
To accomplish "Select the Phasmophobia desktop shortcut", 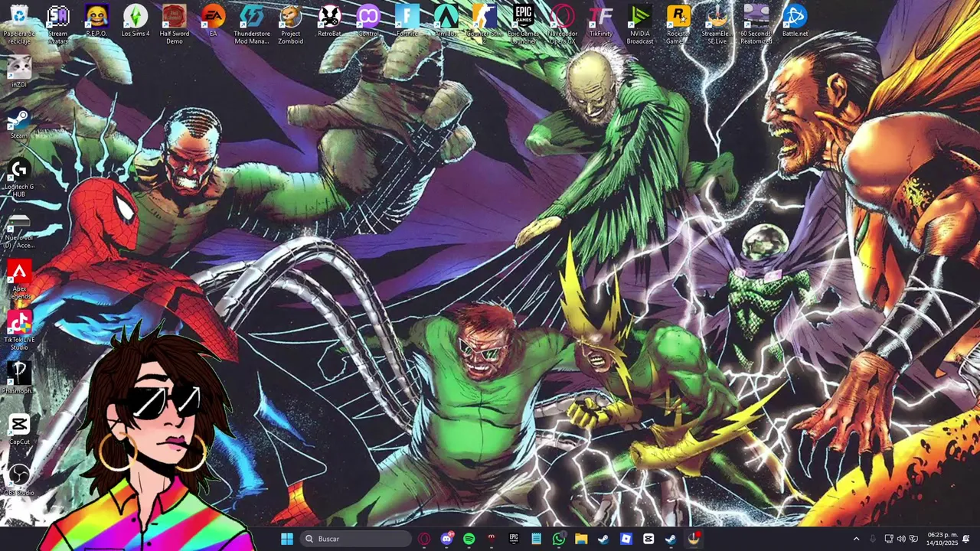I will pyautogui.click(x=19, y=379).
